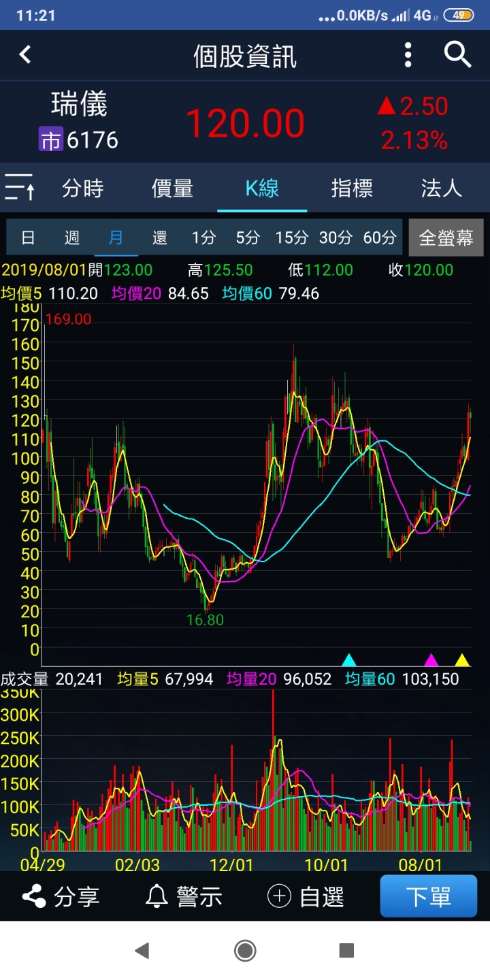The height and width of the screenshot is (980, 490).
Task: Select the 月 monthly period
Action: (116, 237)
